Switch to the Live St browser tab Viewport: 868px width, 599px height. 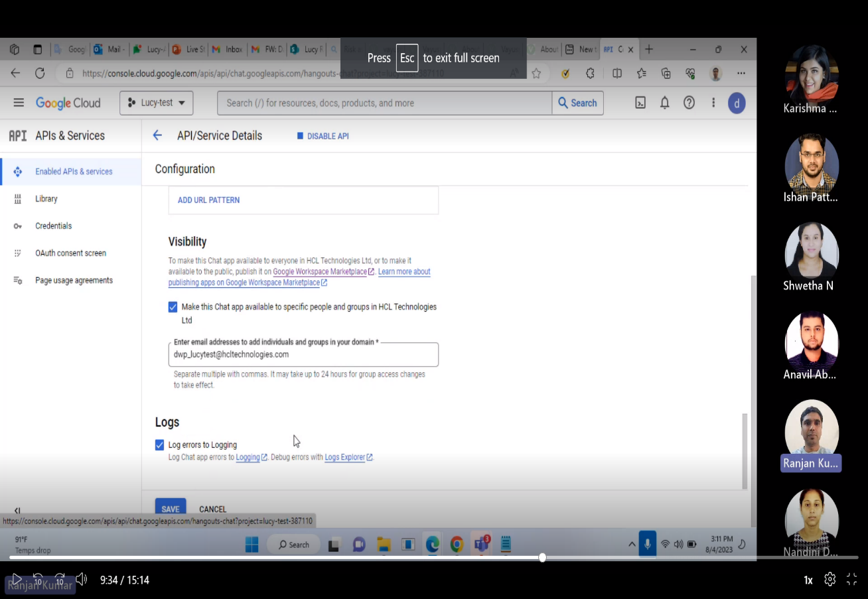[x=188, y=49]
